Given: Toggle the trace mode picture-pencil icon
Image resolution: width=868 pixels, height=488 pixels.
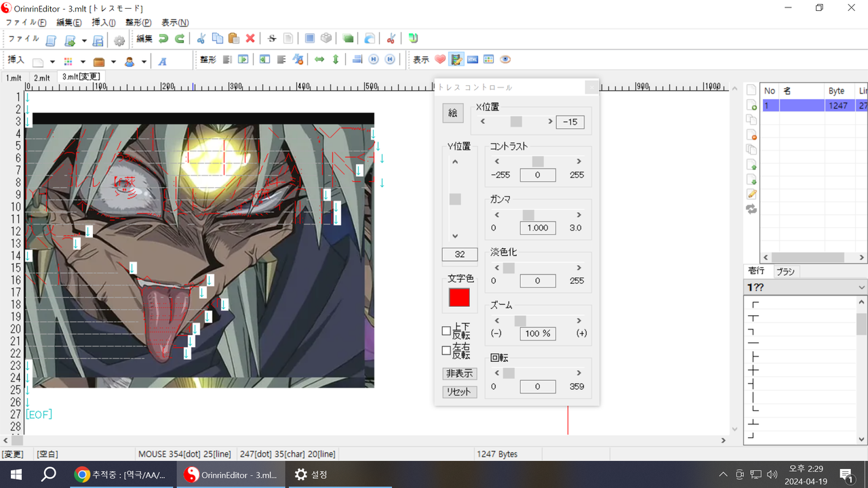Looking at the screenshot, I should tap(456, 60).
